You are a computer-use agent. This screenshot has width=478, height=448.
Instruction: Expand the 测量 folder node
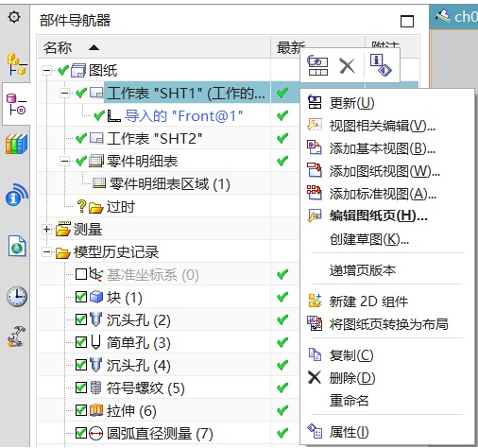coord(46,229)
